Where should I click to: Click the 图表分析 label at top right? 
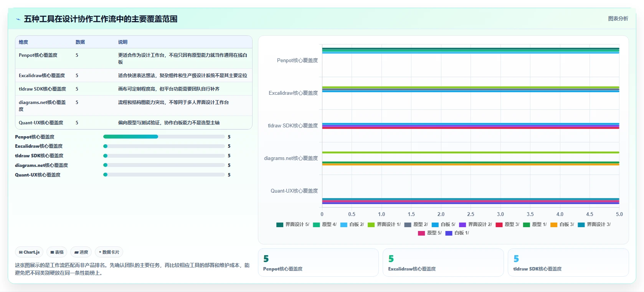(x=618, y=18)
